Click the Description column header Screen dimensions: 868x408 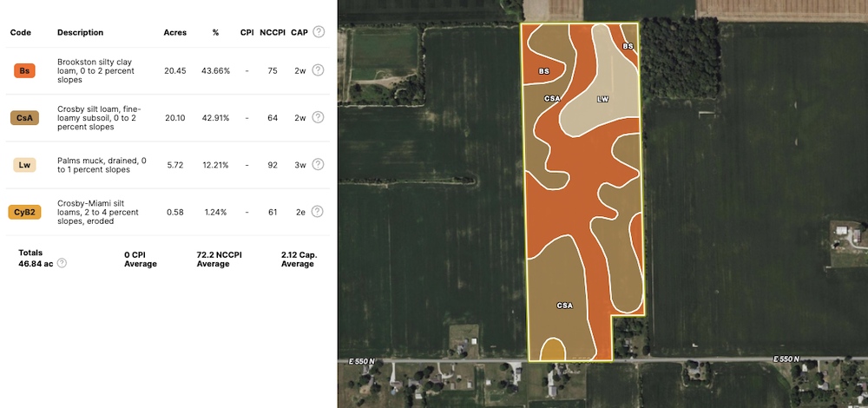tap(80, 33)
